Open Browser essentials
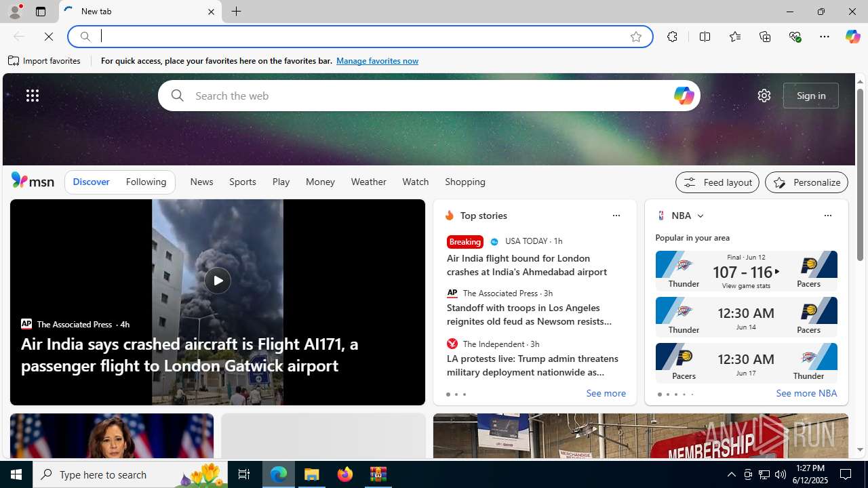The width and height of the screenshot is (868, 488). tap(795, 37)
